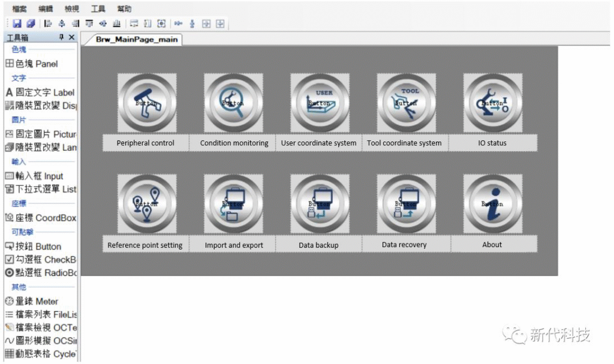Viewport: 614px width, 364px height.
Task: Select the About info icon button
Action: (x=492, y=204)
